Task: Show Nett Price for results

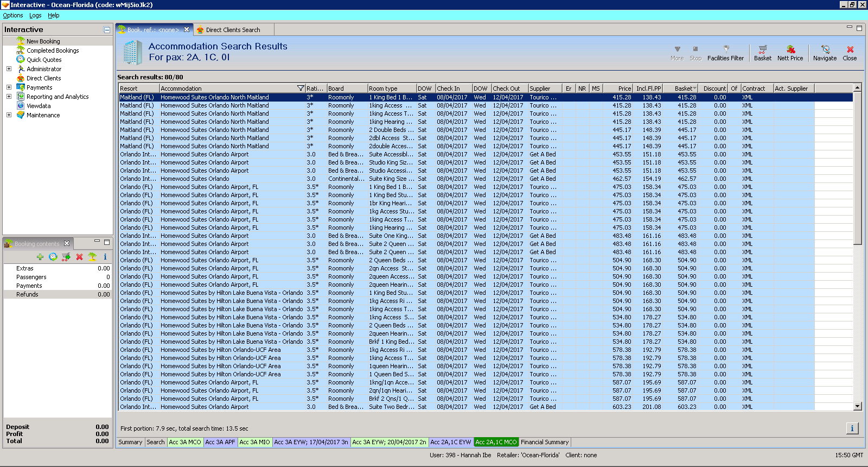Action: [x=790, y=53]
